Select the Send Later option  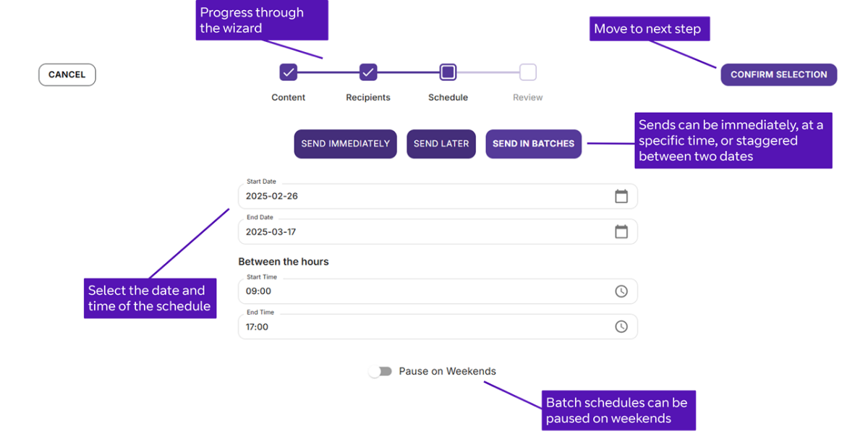(x=441, y=143)
